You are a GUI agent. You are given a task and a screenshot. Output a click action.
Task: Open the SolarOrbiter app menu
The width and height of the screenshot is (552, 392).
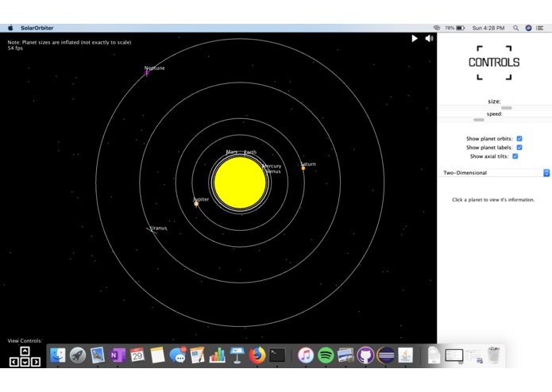tap(37, 28)
